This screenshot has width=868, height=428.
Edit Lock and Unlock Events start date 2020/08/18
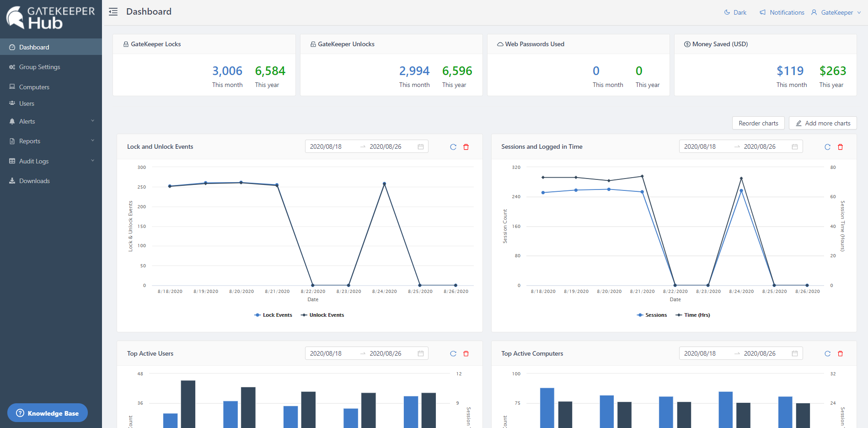coord(326,146)
